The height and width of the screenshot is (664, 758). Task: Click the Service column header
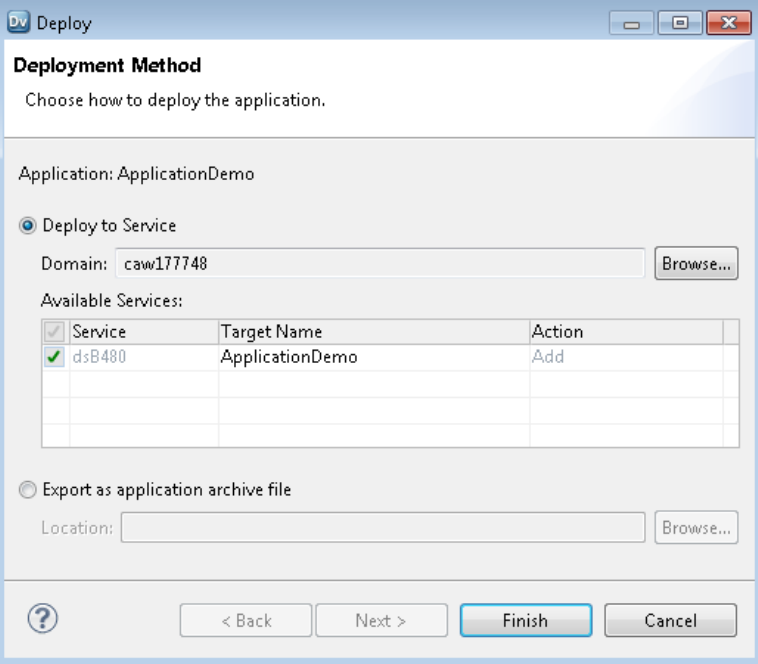143,332
